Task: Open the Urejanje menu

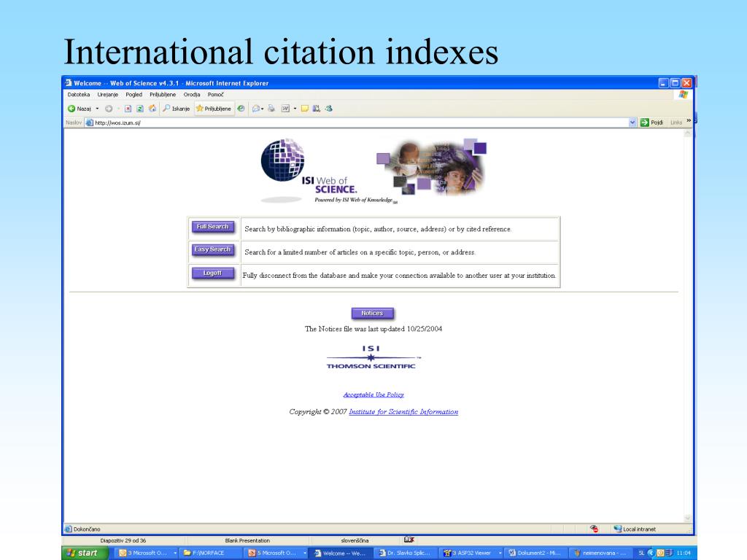Action: 108,95
